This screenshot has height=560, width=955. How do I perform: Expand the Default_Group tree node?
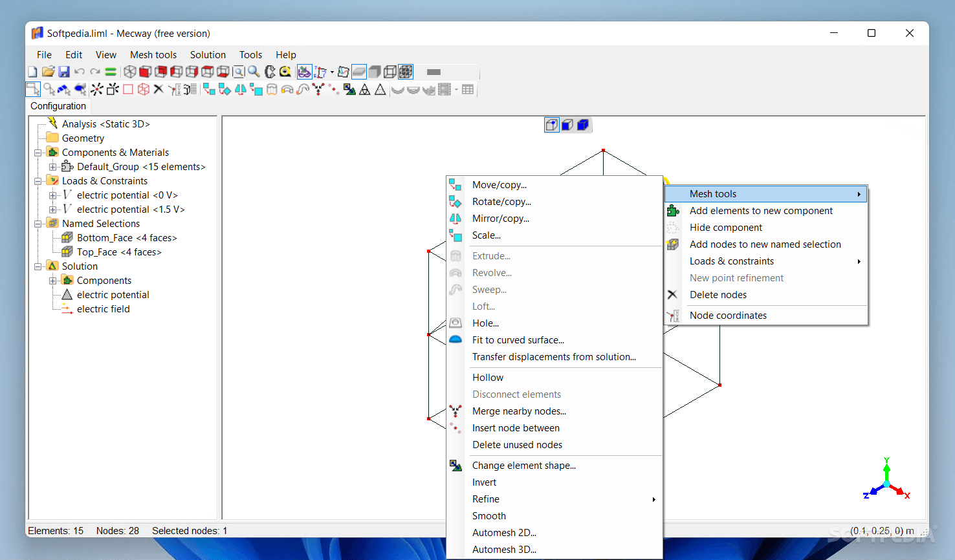coord(54,166)
